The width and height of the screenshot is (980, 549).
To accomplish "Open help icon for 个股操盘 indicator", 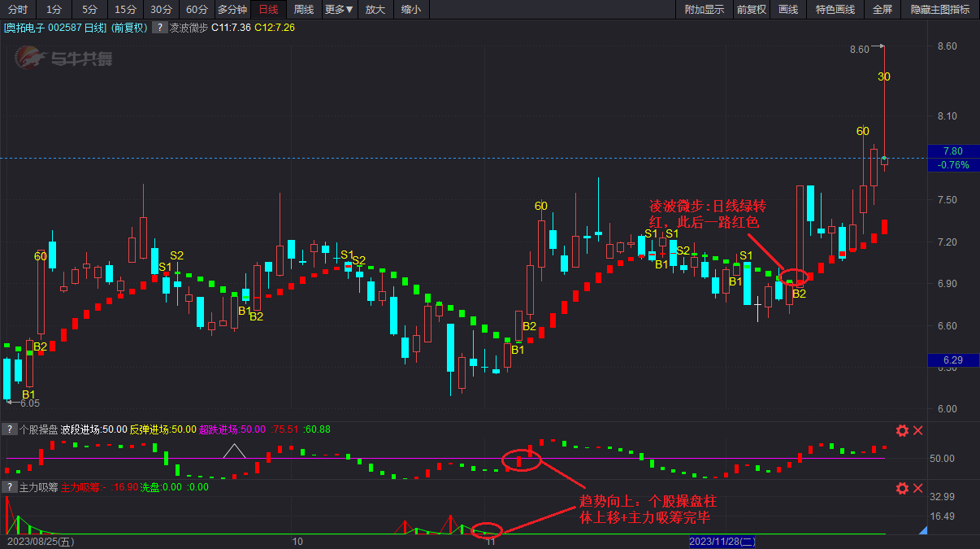I will point(9,429).
